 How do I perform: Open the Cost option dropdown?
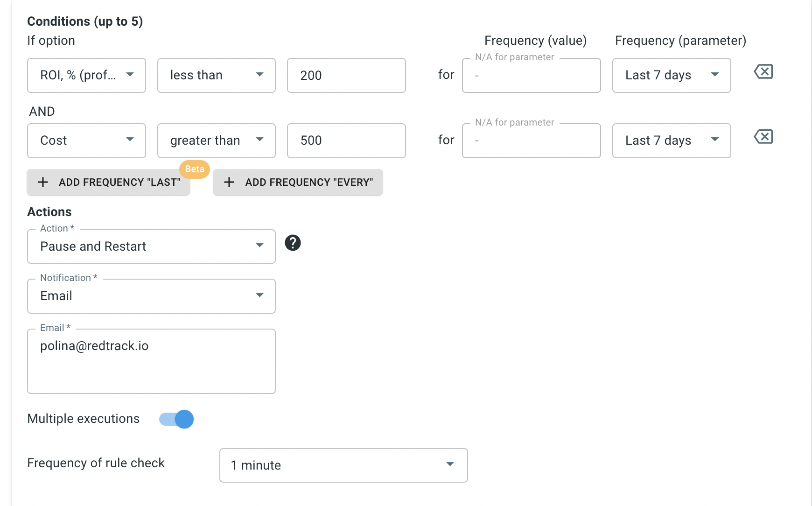(86, 141)
